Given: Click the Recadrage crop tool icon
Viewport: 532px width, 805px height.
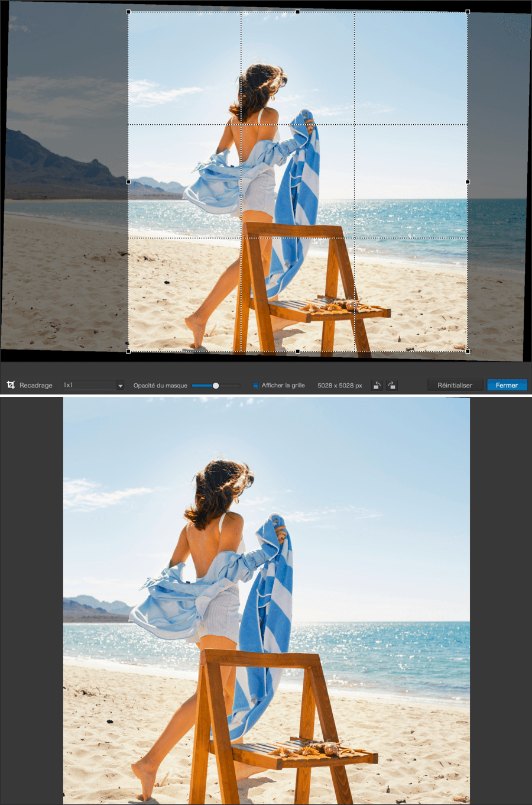Looking at the screenshot, I should [11, 385].
